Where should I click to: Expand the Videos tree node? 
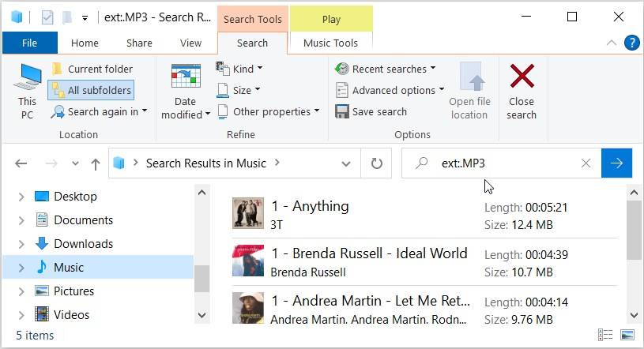pos(21,315)
